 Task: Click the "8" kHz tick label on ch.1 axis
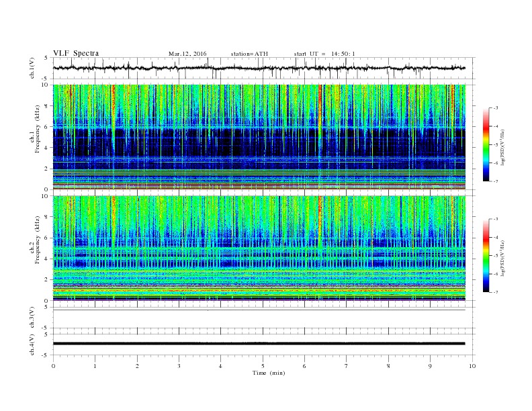pos(46,106)
